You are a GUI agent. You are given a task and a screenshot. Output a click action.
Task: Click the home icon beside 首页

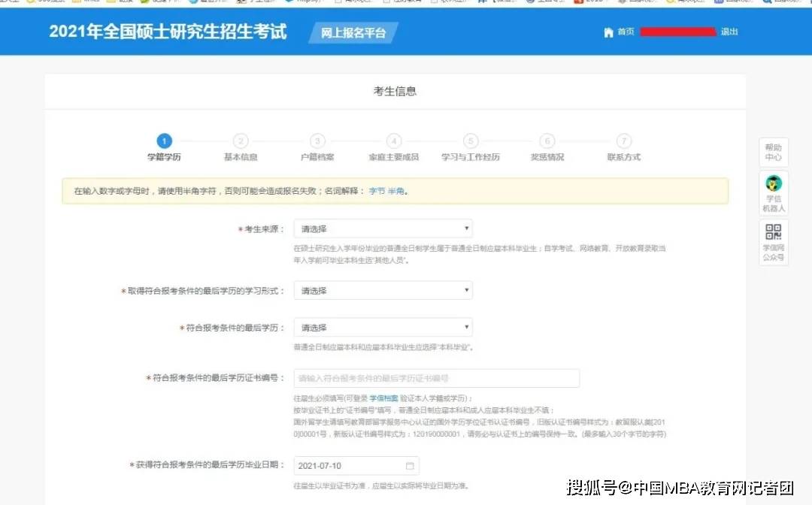click(608, 32)
